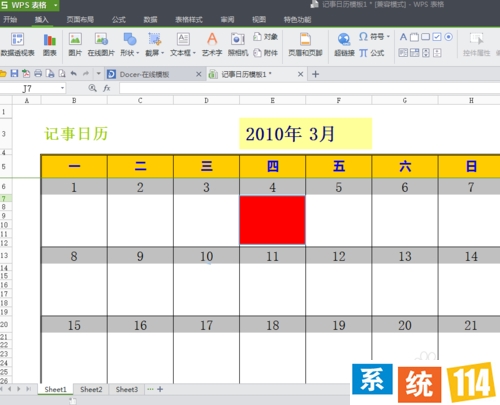Insert an Attachment (附件)
This screenshot has width=500, height=405.
(x=266, y=53)
